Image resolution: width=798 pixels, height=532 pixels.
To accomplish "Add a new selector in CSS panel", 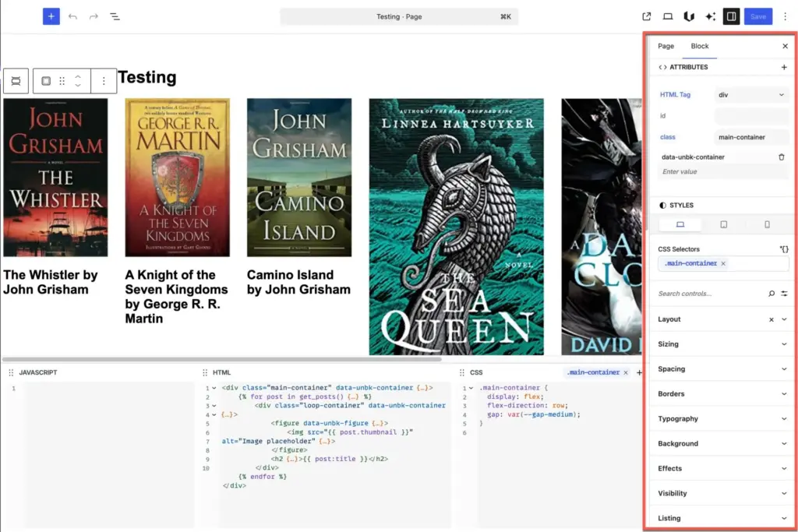I will pyautogui.click(x=639, y=373).
